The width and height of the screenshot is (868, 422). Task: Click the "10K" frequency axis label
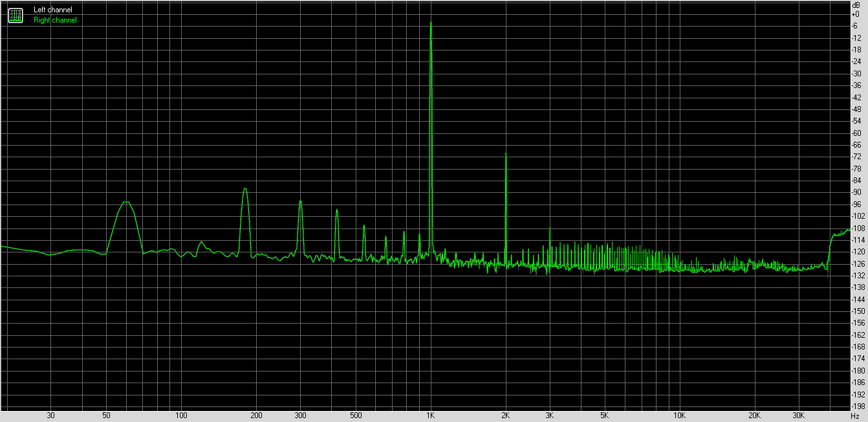pos(680,416)
